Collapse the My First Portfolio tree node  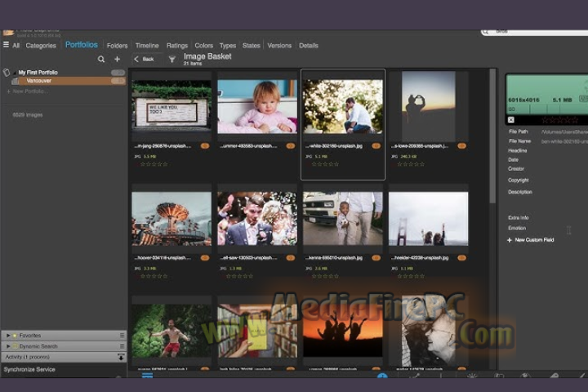[15, 73]
